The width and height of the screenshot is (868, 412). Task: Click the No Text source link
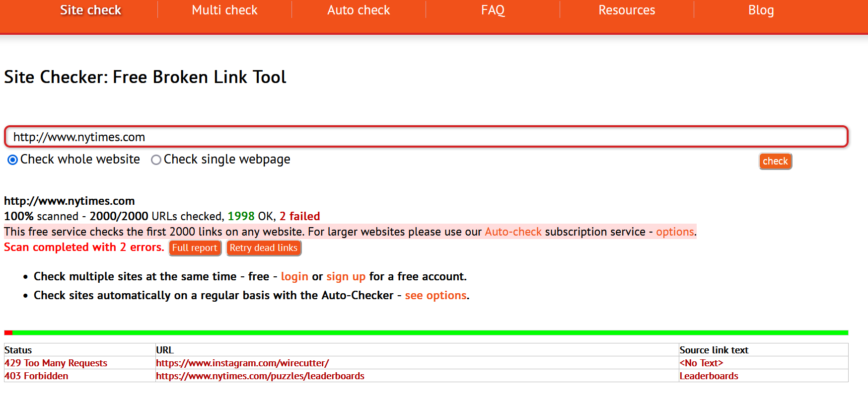[701, 363]
